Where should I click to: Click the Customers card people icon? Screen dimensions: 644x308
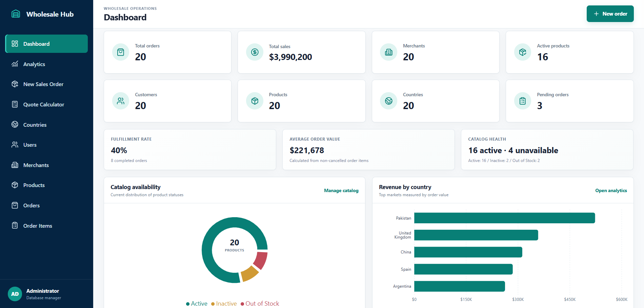click(121, 101)
